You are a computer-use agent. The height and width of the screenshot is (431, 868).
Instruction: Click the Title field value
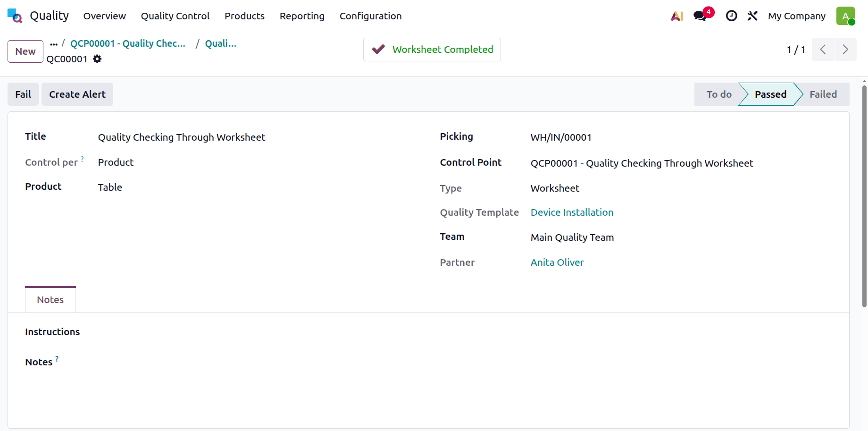click(x=182, y=137)
